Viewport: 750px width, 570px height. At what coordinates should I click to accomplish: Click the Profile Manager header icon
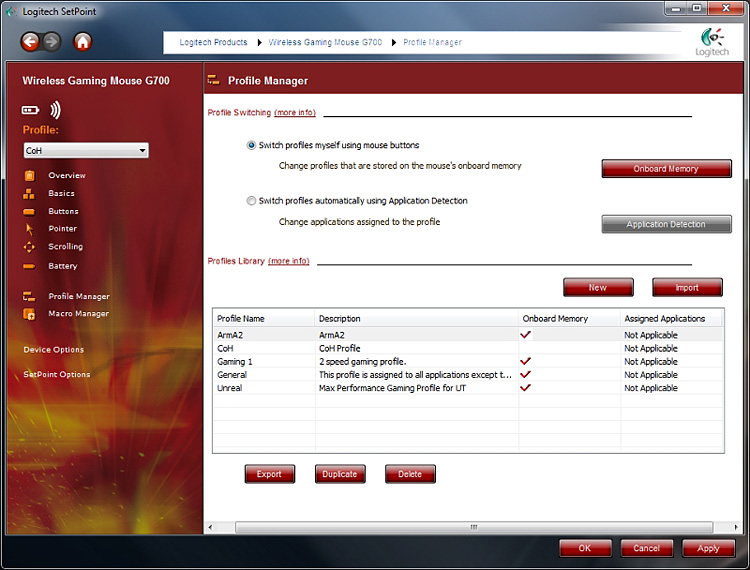pos(213,80)
